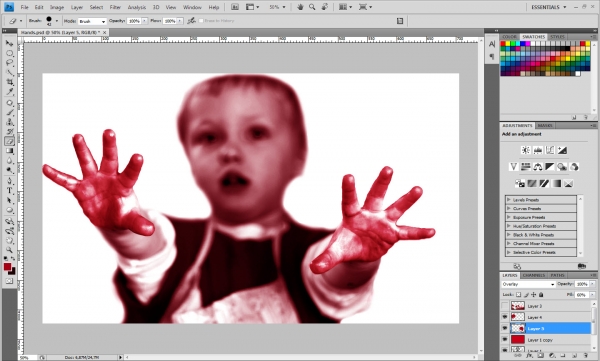Add an Exposure adjustment
Screen dimensions: 600x361
click(x=562, y=150)
